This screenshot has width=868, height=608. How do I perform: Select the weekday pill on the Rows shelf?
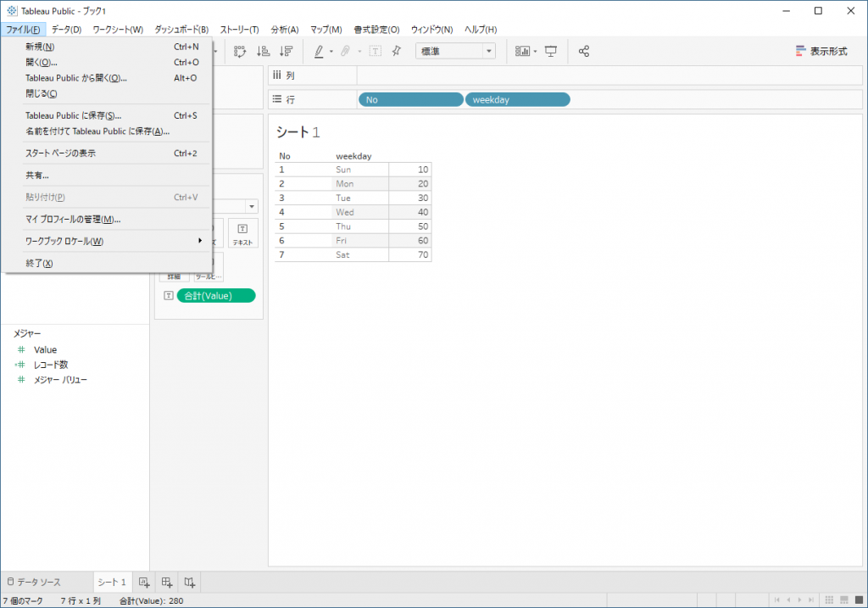point(517,99)
